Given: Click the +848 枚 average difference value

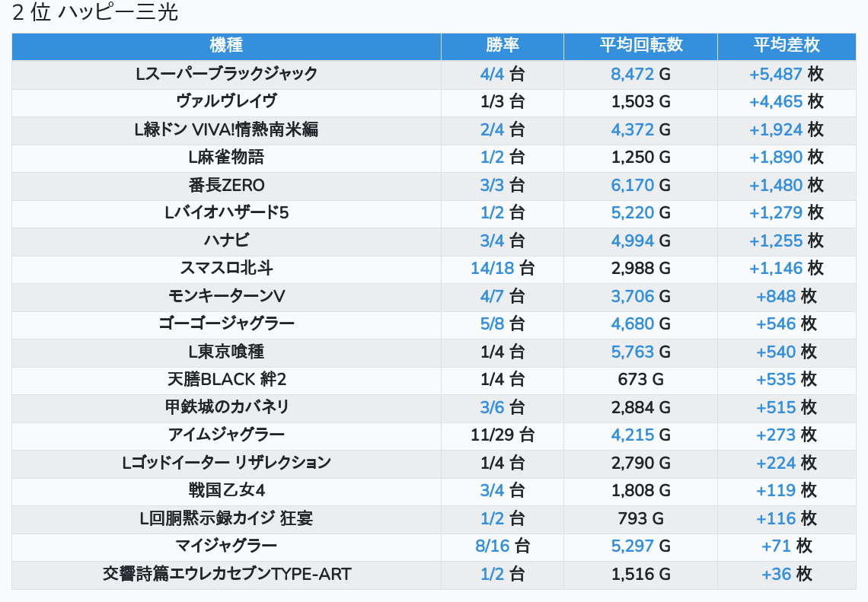Looking at the screenshot, I should coord(786,296).
